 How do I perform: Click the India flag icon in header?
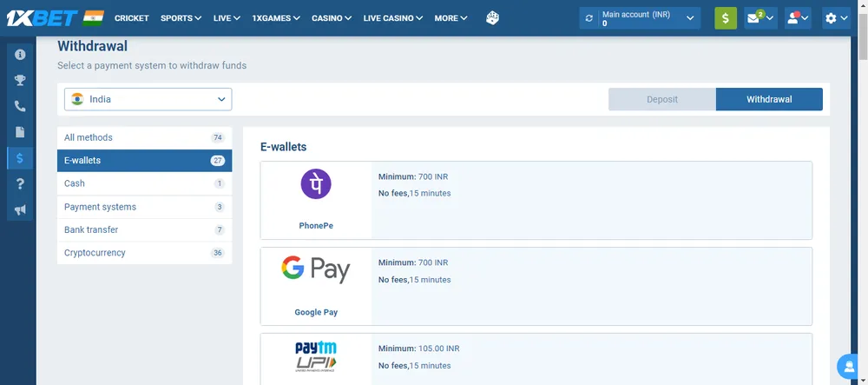point(94,18)
